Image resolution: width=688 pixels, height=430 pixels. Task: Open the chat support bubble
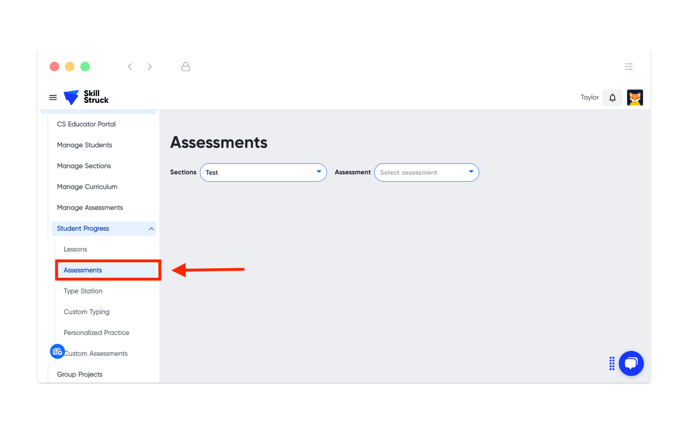631,363
